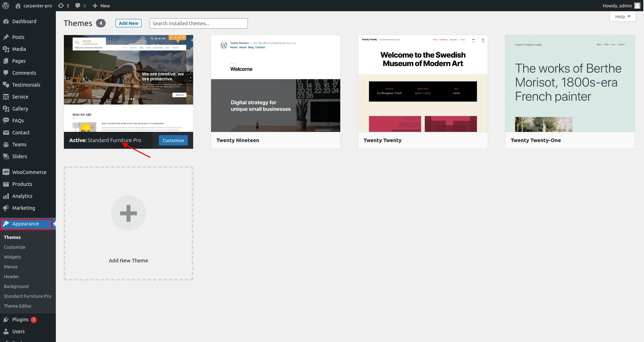Screen dimensions: 644x342
Task: Click the Twenty Twenty-One theme name
Action: pos(536,140)
